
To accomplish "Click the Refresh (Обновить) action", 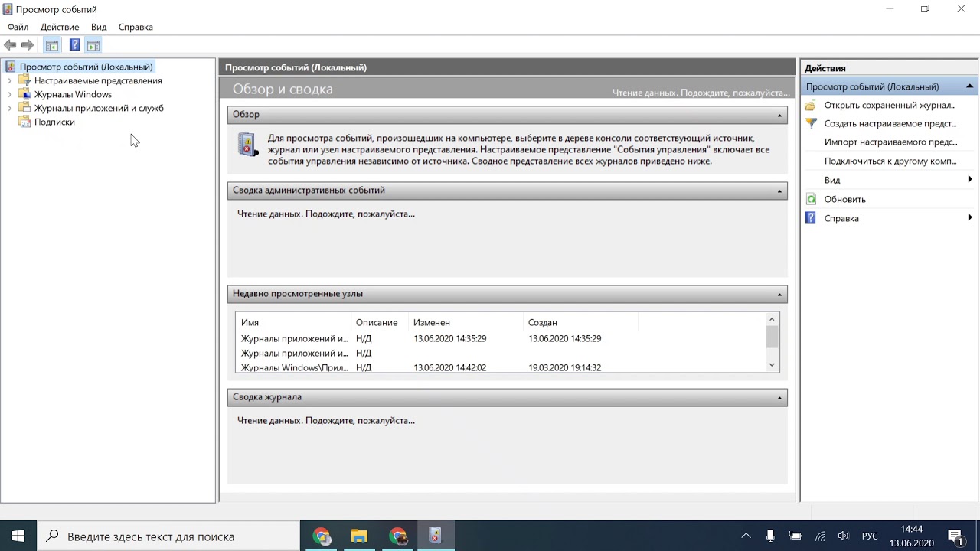I will 844,199.
